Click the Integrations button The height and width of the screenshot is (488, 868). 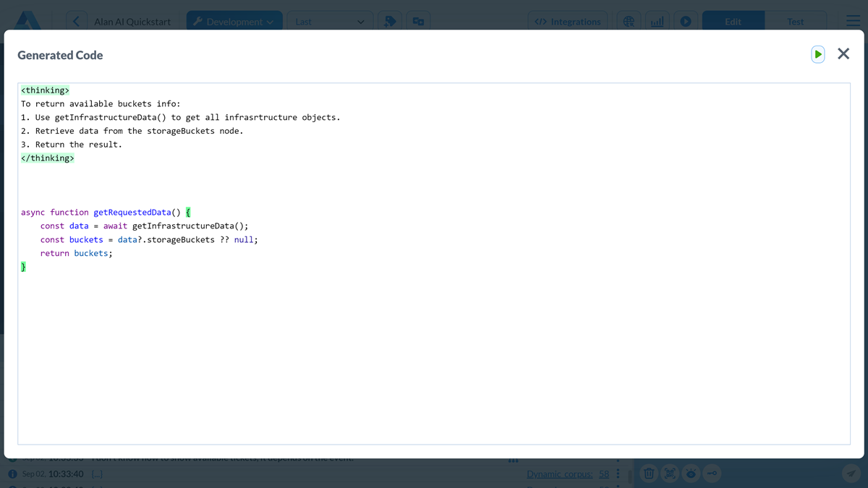click(567, 22)
